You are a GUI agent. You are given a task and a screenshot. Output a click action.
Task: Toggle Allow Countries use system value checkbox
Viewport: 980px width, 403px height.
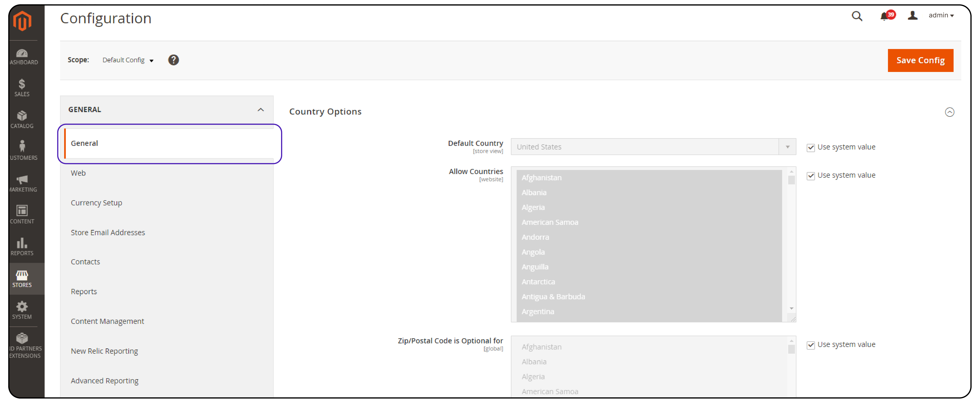tap(811, 176)
